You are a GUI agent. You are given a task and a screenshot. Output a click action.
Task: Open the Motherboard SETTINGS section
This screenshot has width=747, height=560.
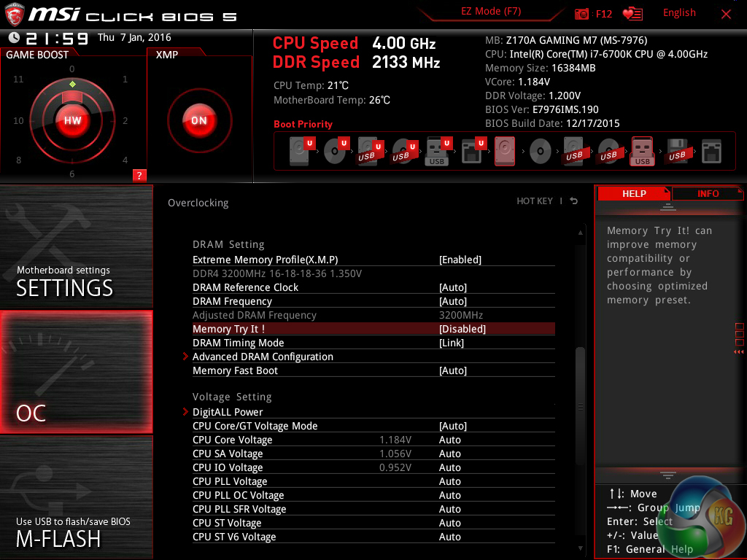point(77,246)
